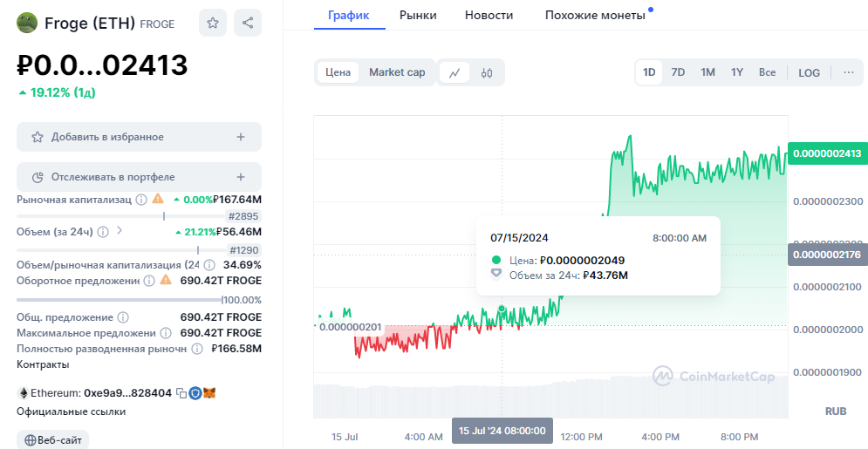Expand the Объем (за 24ч) chevron

pos(119,230)
